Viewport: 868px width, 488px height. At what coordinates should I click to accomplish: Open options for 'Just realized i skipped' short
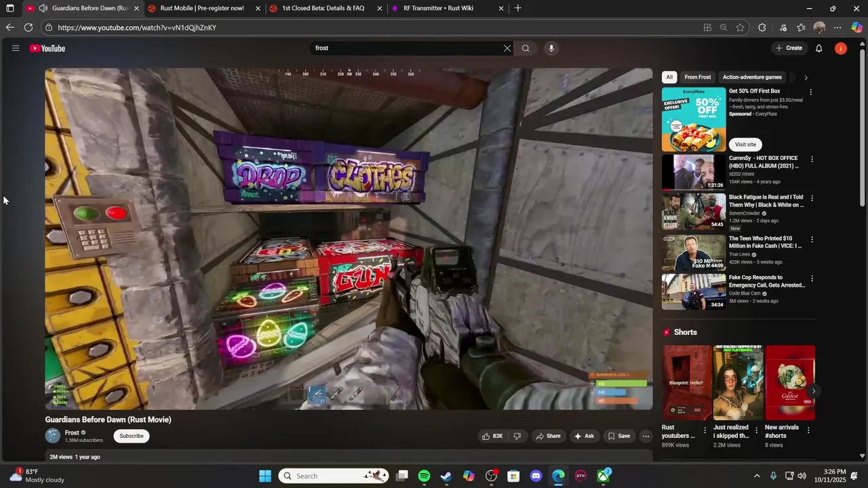click(x=757, y=430)
